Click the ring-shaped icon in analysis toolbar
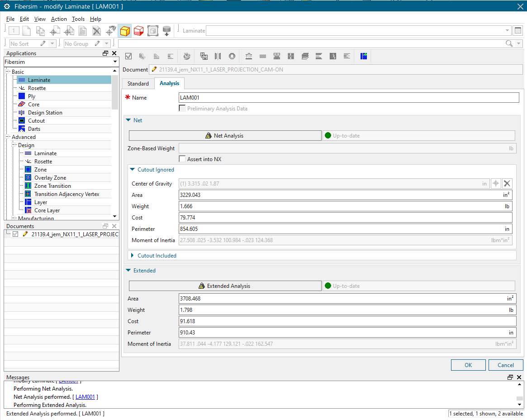Viewport: 527px width, 420px height. (x=232, y=56)
